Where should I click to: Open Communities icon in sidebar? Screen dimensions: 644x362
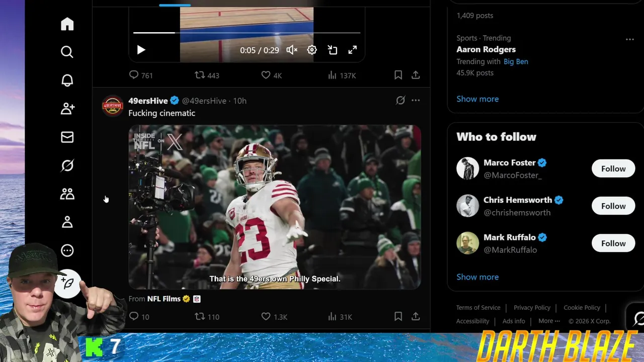pyautogui.click(x=67, y=194)
